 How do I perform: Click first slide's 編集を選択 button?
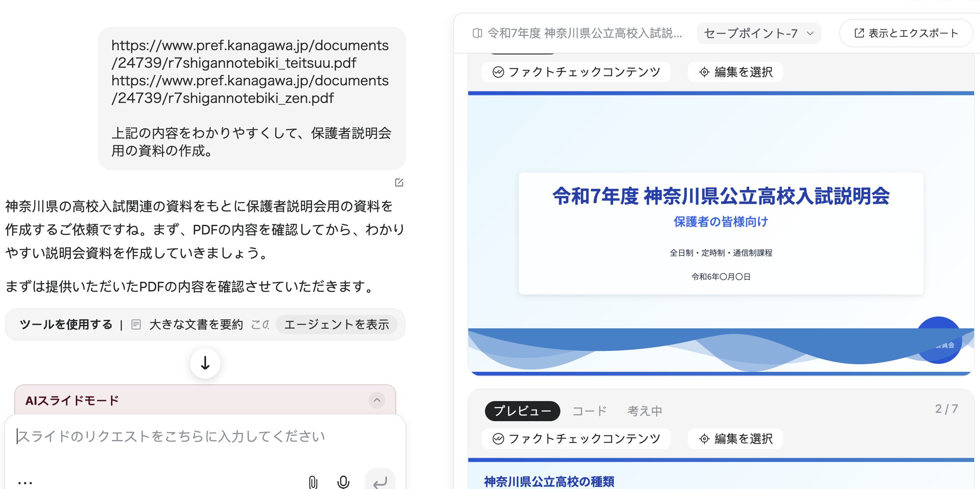pos(735,72)
